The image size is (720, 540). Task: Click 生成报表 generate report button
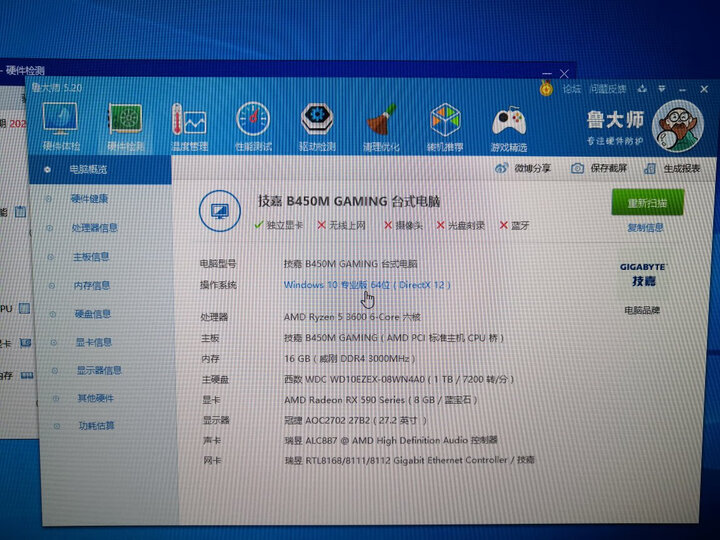pos(672,169)
